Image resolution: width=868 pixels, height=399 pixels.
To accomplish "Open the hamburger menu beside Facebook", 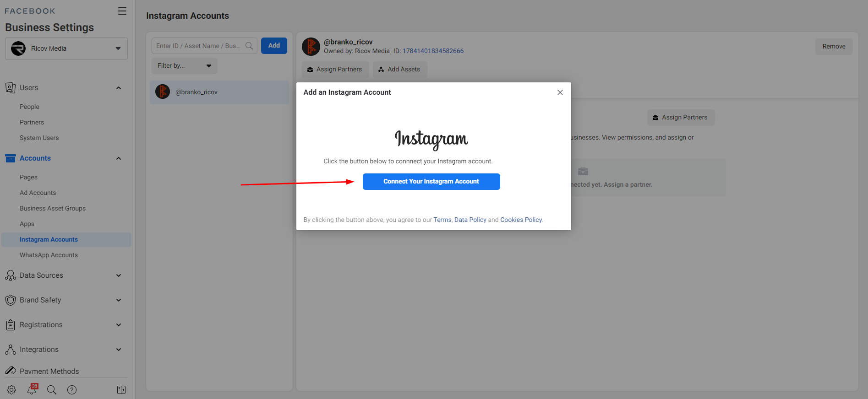I will tap(122, 11).
